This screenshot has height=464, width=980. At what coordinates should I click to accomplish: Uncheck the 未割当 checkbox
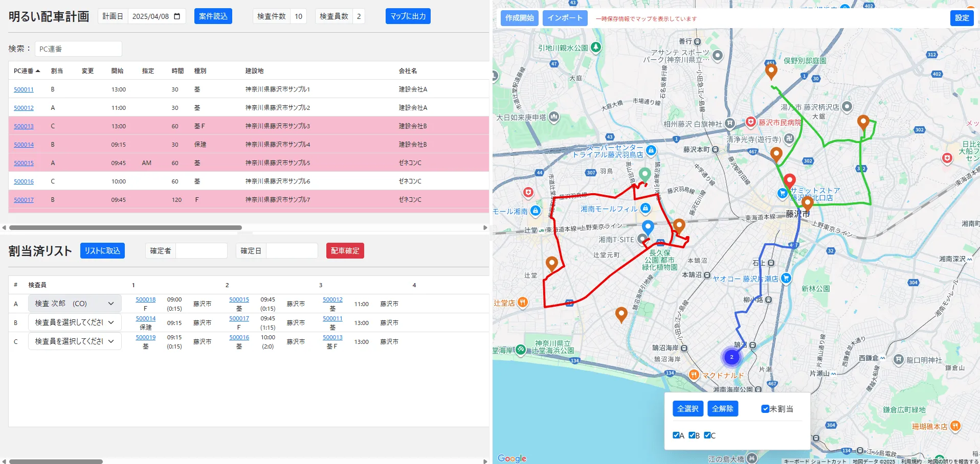tap(765, 409)
